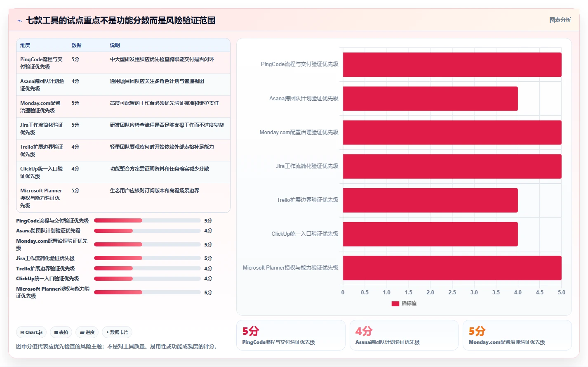This screenshot has width=588, height=367.
Task: Click the ClickUp统一入口 chart axis label
Action: (x=305, y=234)
